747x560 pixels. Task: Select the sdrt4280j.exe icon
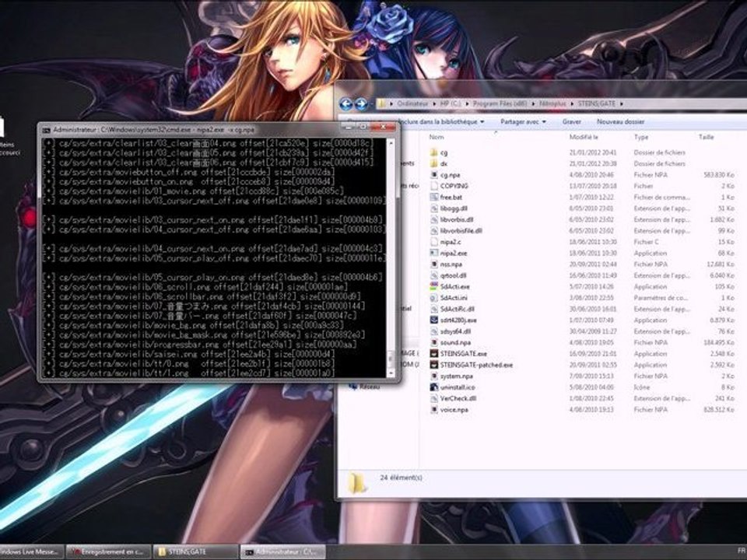click(434, 320)
